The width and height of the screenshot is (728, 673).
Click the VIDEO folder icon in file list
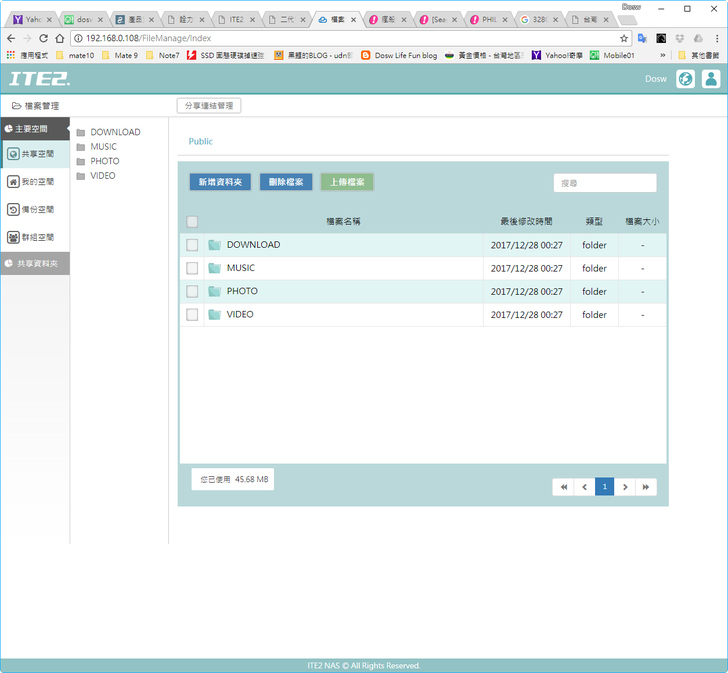[x=215, y=314]
